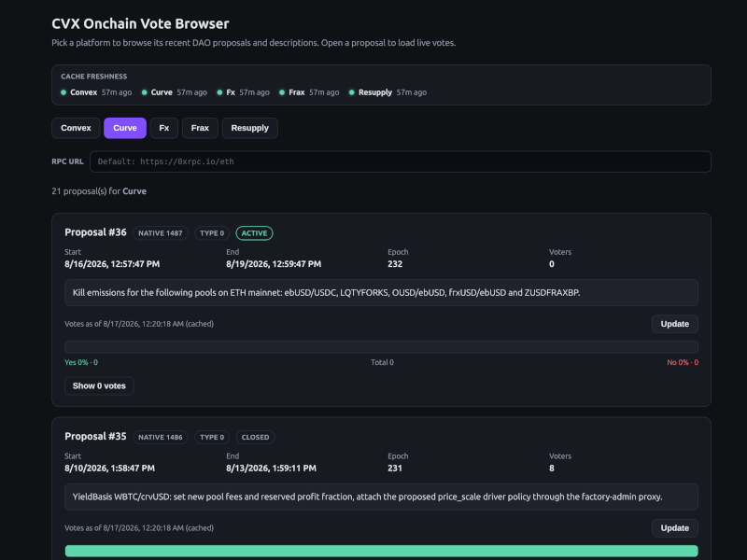Click the RPC URL input field

pyautogui.click(x=401, y=161)
